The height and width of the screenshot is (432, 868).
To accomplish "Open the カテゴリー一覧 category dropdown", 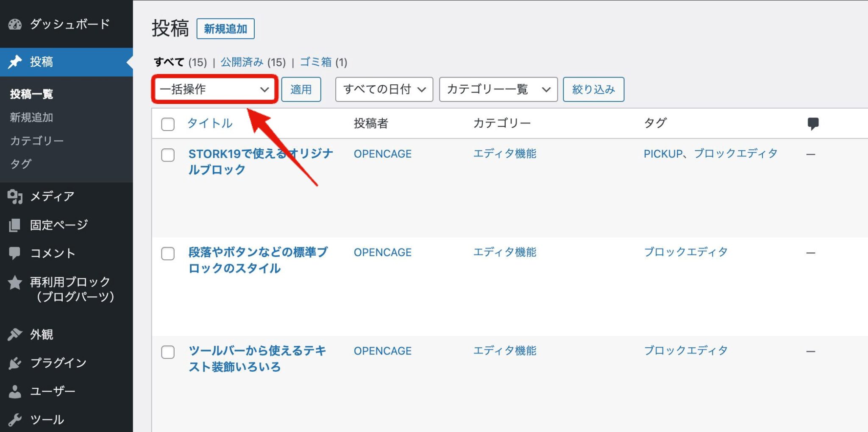I will click(498, 89).
